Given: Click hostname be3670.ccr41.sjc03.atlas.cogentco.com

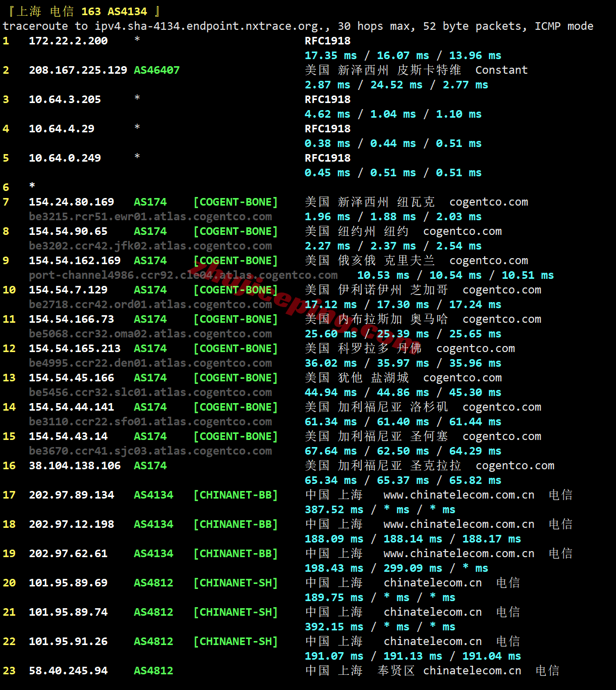Looking at the screenshot, I should (x=150, y=451).
